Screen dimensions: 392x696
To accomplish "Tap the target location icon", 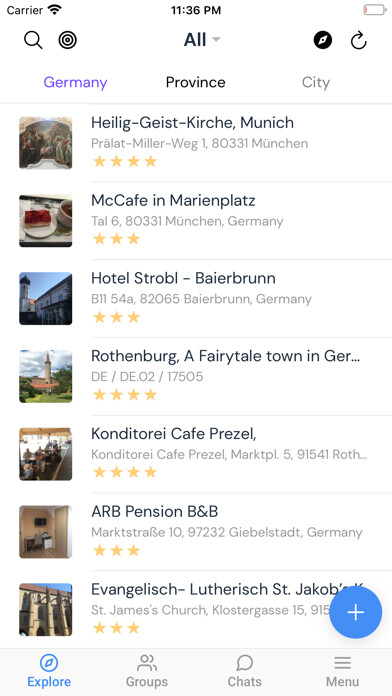I will 67,40.
